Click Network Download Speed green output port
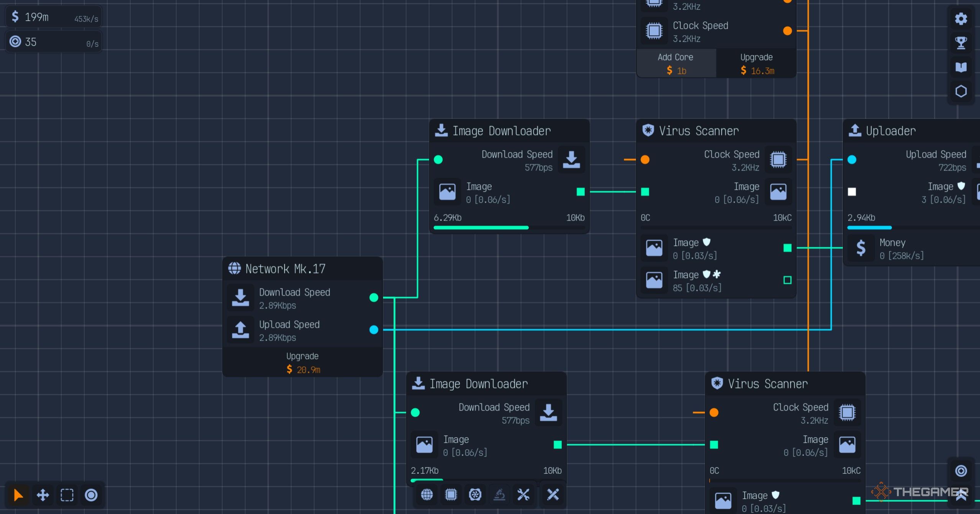980x514 pixels. 374,298
